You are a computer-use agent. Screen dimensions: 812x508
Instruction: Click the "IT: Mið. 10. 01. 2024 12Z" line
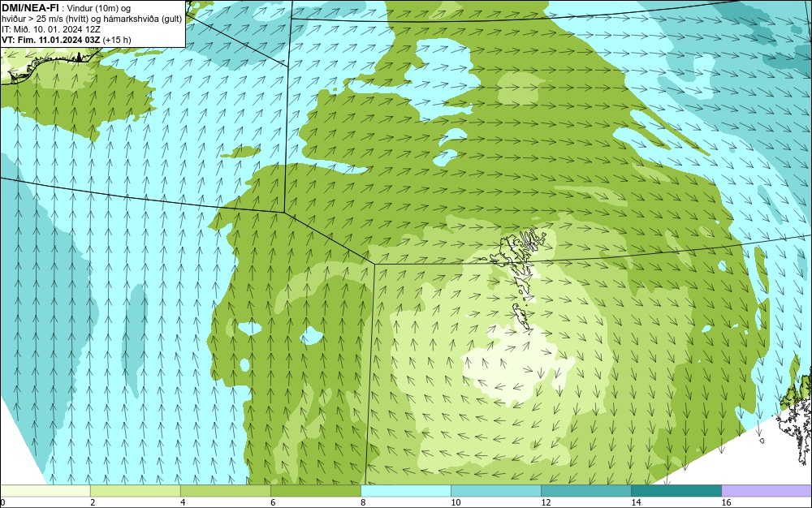(50, 29)
